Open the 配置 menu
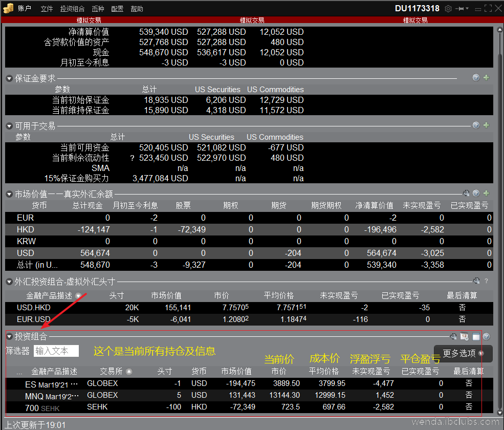The width and height of the screenshot is (504, 430). point(117,9)
